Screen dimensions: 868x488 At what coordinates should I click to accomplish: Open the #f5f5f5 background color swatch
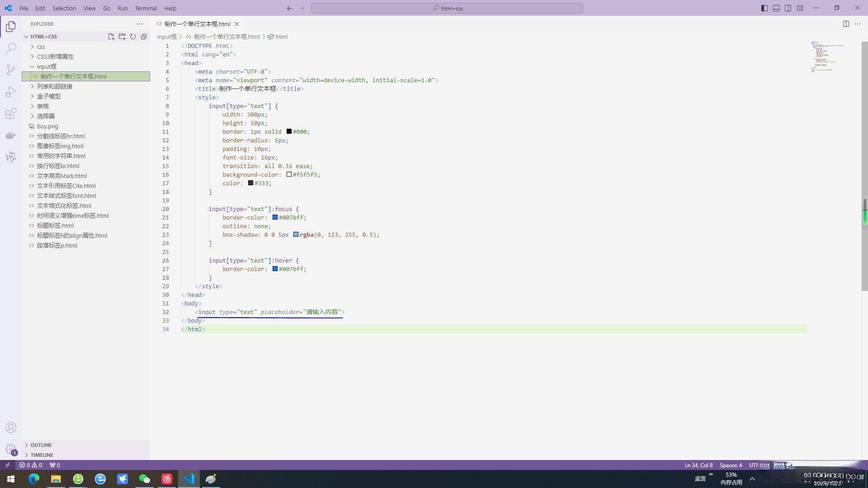click(289, 174)
